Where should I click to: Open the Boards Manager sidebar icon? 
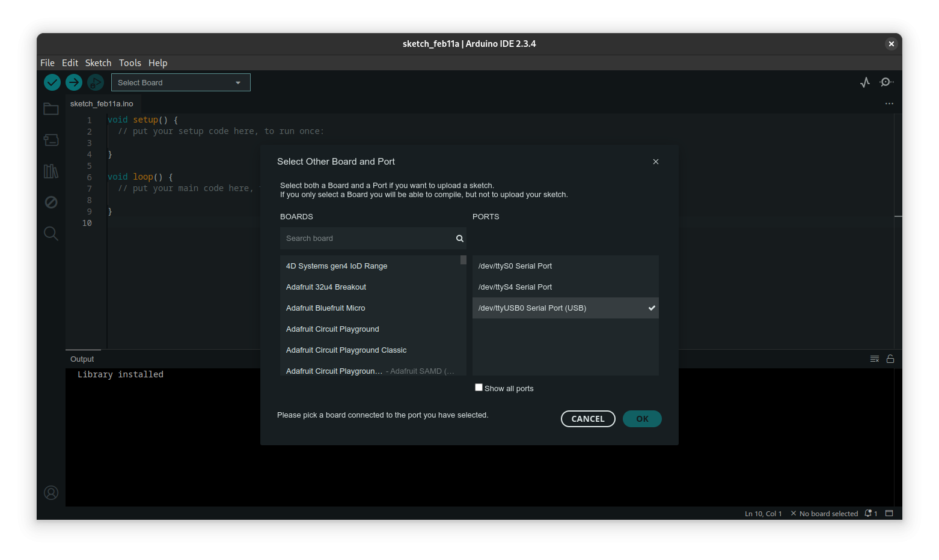click(51, 140)
